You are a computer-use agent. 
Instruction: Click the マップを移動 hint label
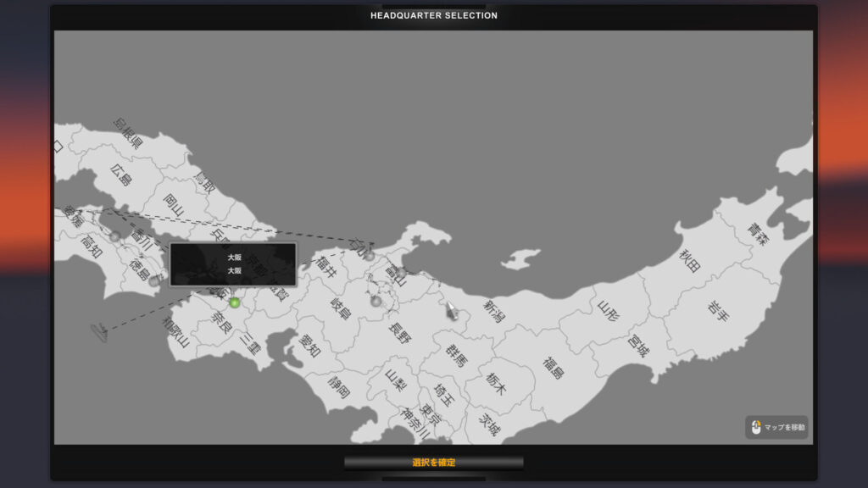(785, 428)
